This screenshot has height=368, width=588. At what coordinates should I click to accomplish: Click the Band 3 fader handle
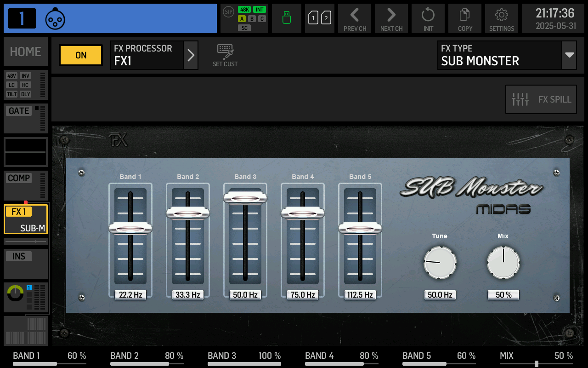245,198
